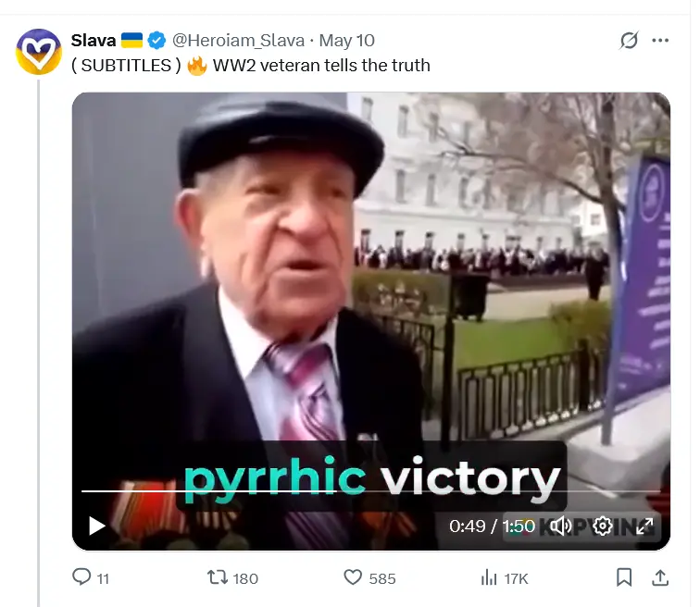Open the Slava profile avatar
The image size is (700, 607).
point(39,51)
